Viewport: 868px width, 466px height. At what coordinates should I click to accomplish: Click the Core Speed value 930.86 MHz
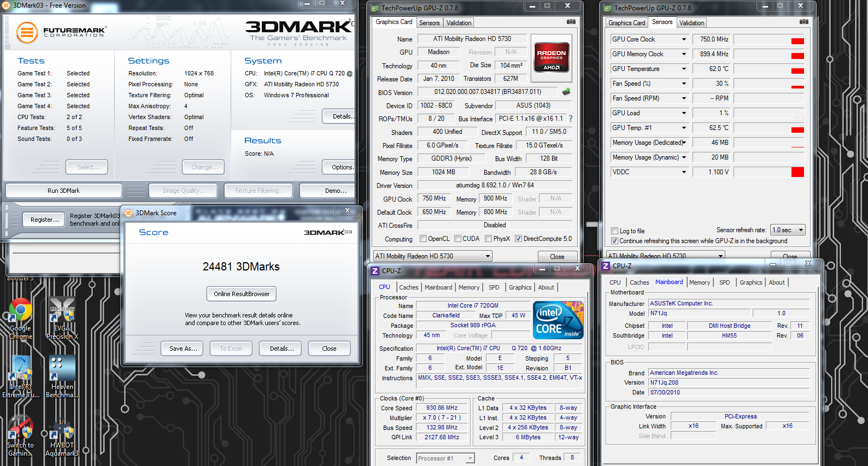coord(442,408)
